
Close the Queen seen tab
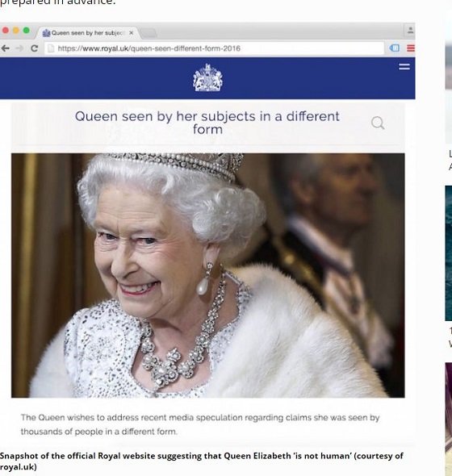pyautogui.click(x=132, y=33)
